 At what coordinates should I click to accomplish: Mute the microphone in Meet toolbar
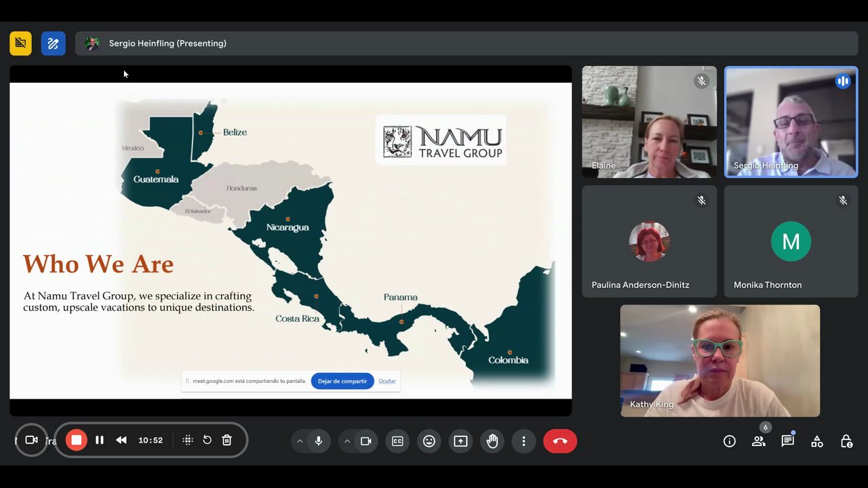[318, 441]
